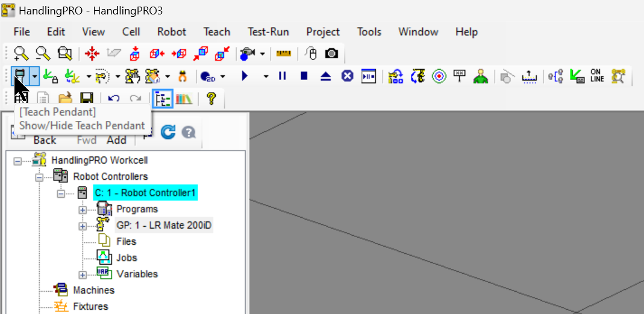This screenshot has width=644, height=314.
Task: Toggle the cell browser tree icon
Action: [x=163, y=99]
